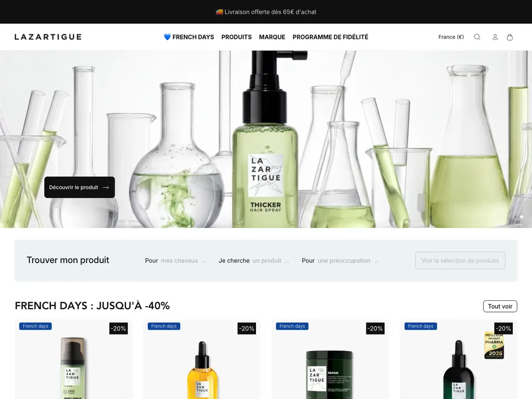The height and width of the screenshot is (399, 532).
Task: Click the Tout voir button
Action: (500, 306)
